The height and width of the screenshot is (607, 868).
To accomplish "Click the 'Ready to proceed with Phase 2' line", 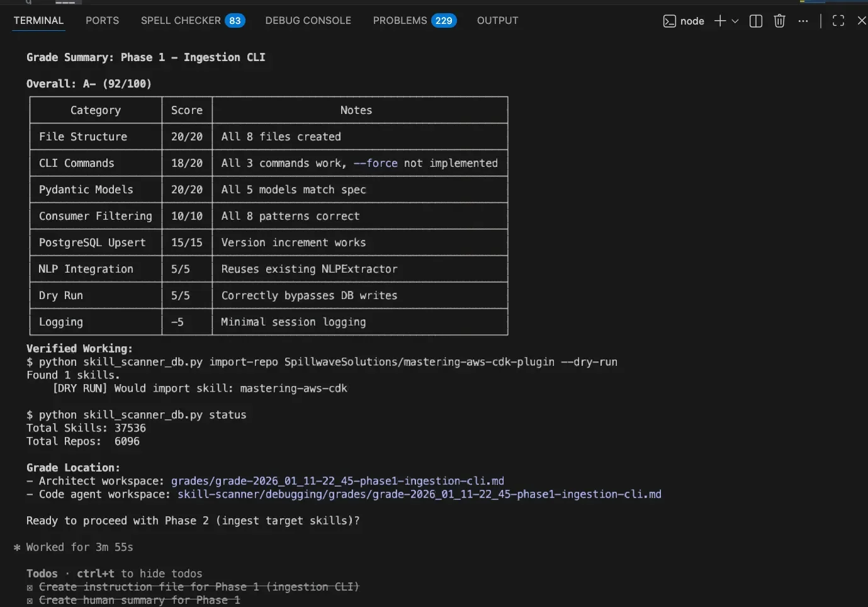I will point(193,521).
